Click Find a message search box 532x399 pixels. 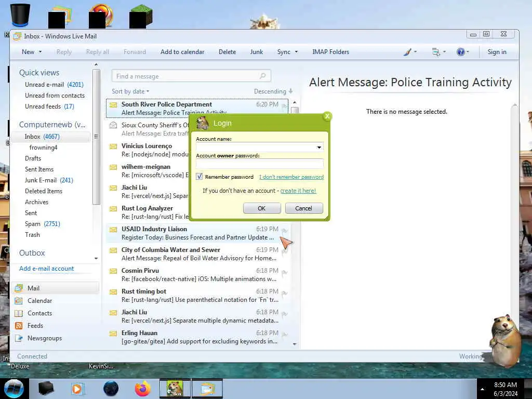(x=191, y=76)
